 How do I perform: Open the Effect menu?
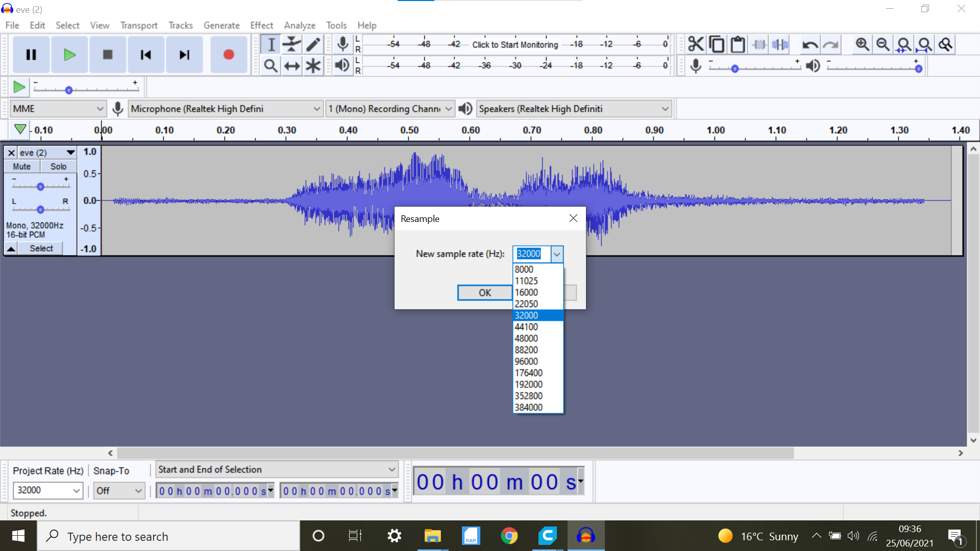(x=261, y=25)
